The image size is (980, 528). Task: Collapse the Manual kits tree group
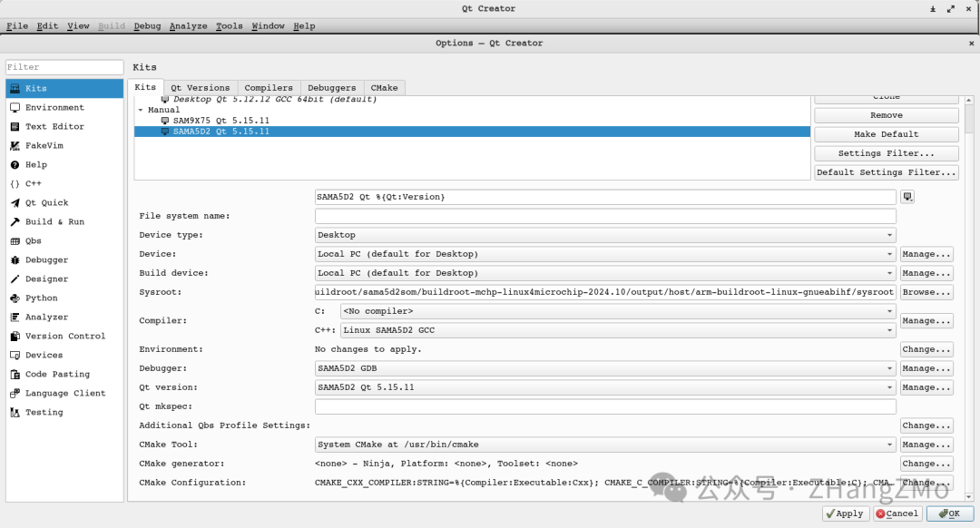tap(141, 110)
